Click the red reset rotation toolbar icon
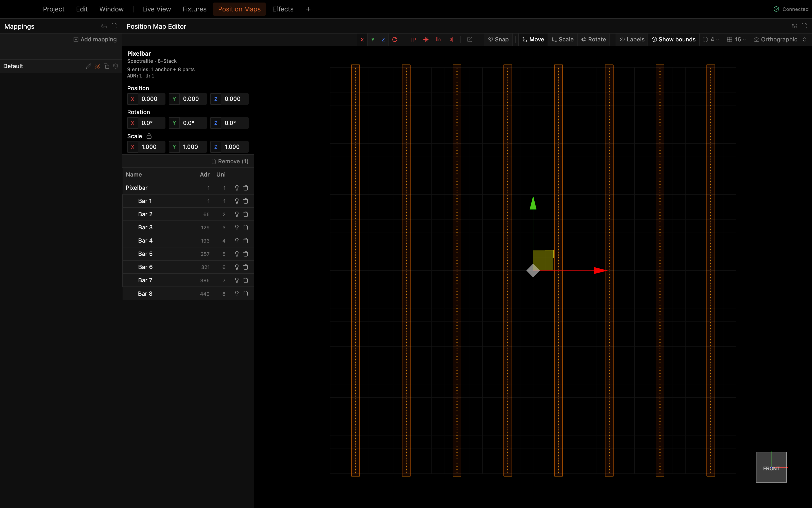 tap(395, 40)
